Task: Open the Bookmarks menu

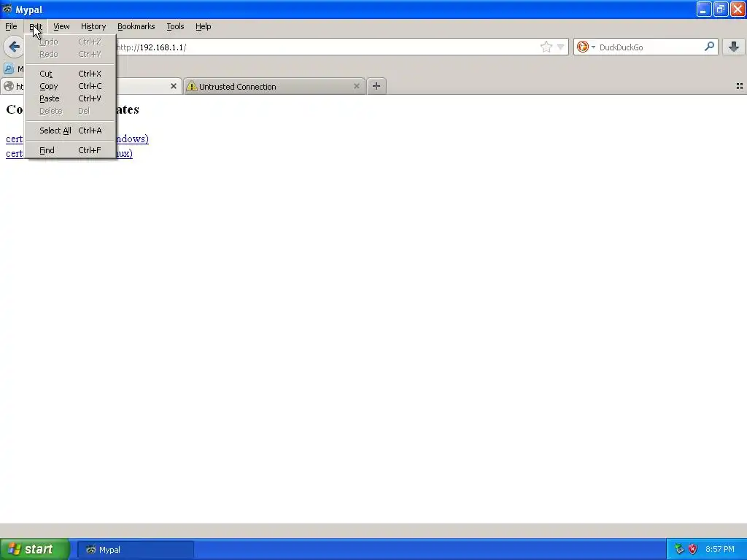Action: [x=136, y=26]
